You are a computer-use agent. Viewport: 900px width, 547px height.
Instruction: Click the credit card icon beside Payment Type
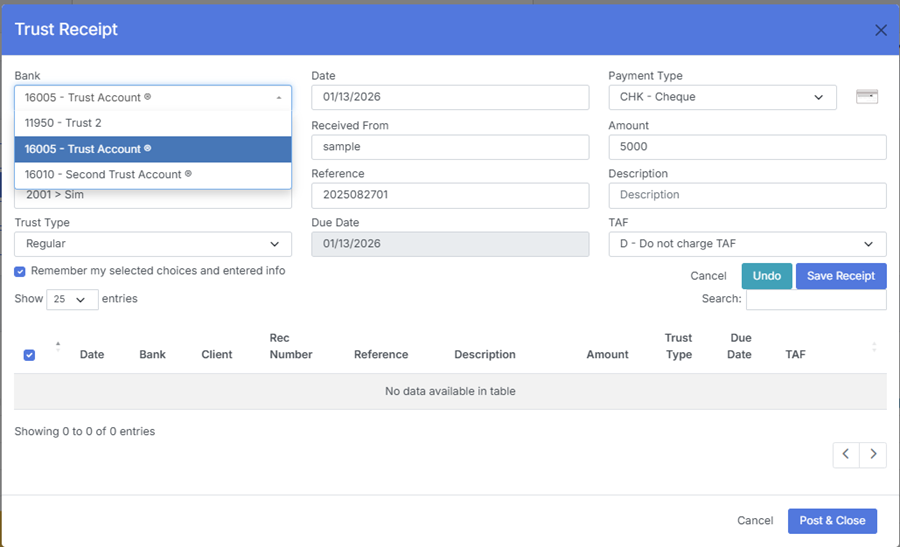click(x=867, y=97)
